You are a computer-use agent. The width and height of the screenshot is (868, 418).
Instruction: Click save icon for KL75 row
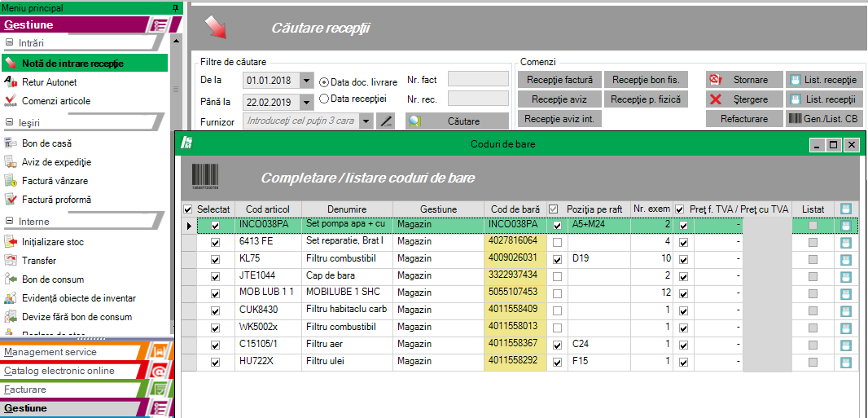click(846, 258)
